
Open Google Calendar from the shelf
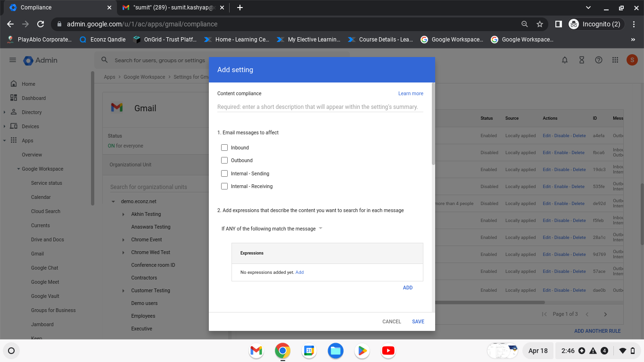coord(309,351)
